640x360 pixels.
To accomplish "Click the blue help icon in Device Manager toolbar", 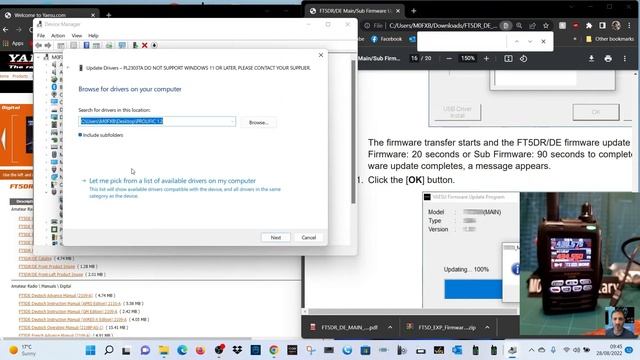I will coord(87,45).
